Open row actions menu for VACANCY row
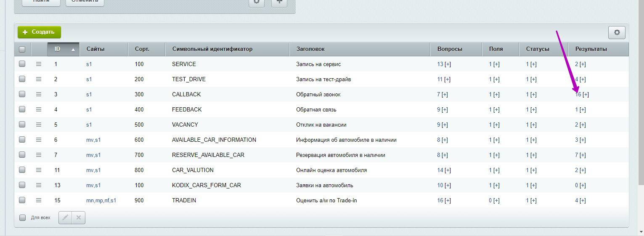The height and width of the screenshot is (236, 644). coord(39,125)
